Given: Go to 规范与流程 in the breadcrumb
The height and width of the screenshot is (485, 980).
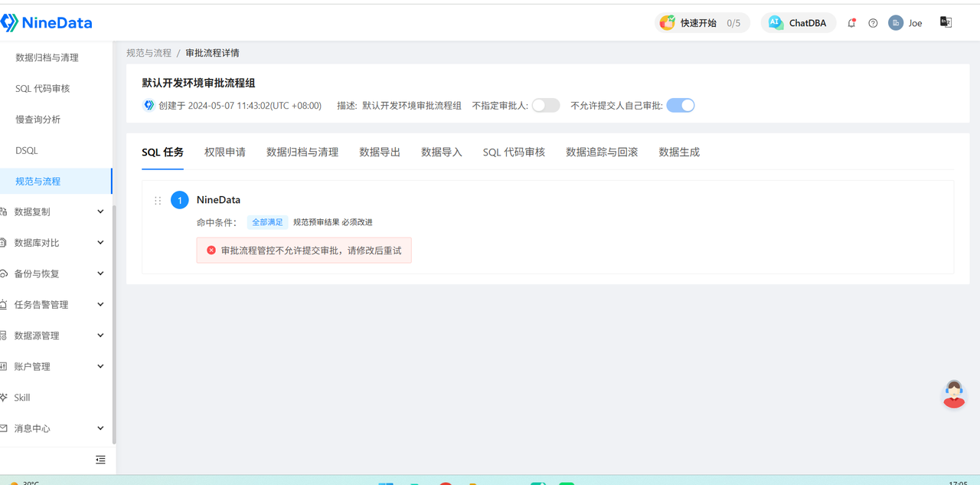Looking at the screenshot, I should tap(149, 53).
